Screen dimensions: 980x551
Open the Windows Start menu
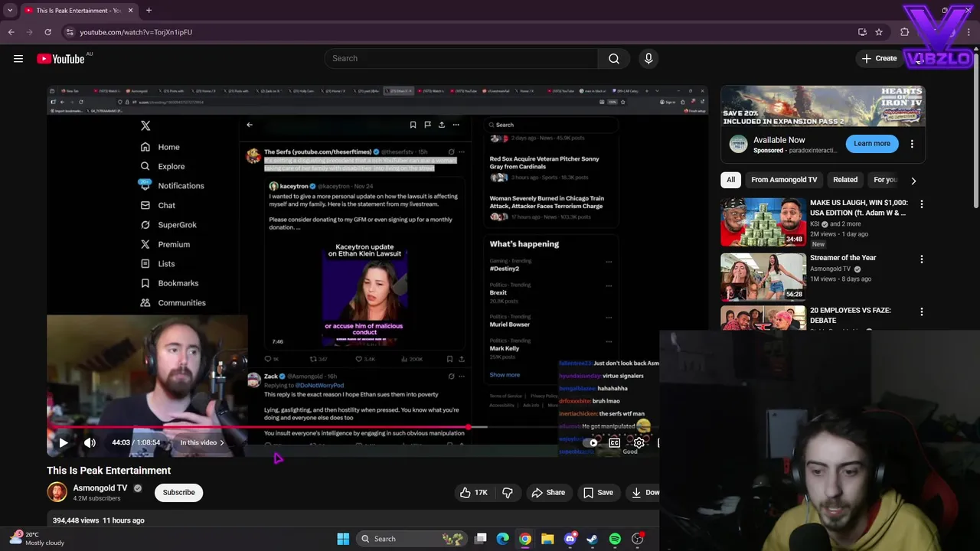click(x=343, y=539)
